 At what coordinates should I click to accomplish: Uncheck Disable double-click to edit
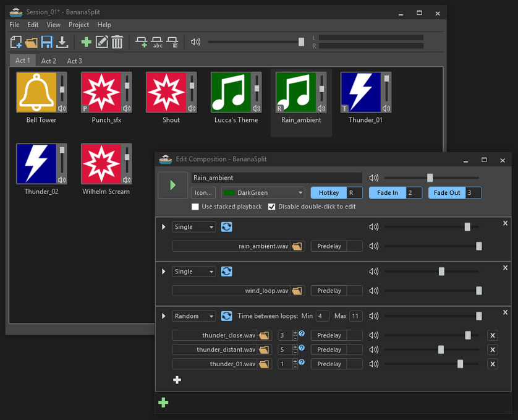pyautogui.click(x=271, y=207)
